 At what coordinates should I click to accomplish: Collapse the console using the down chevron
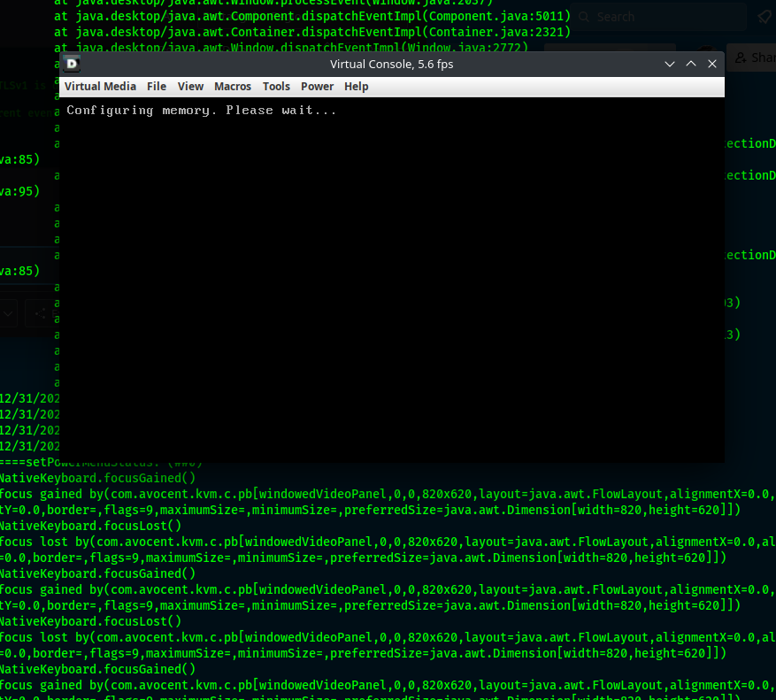tap(670, 64)
